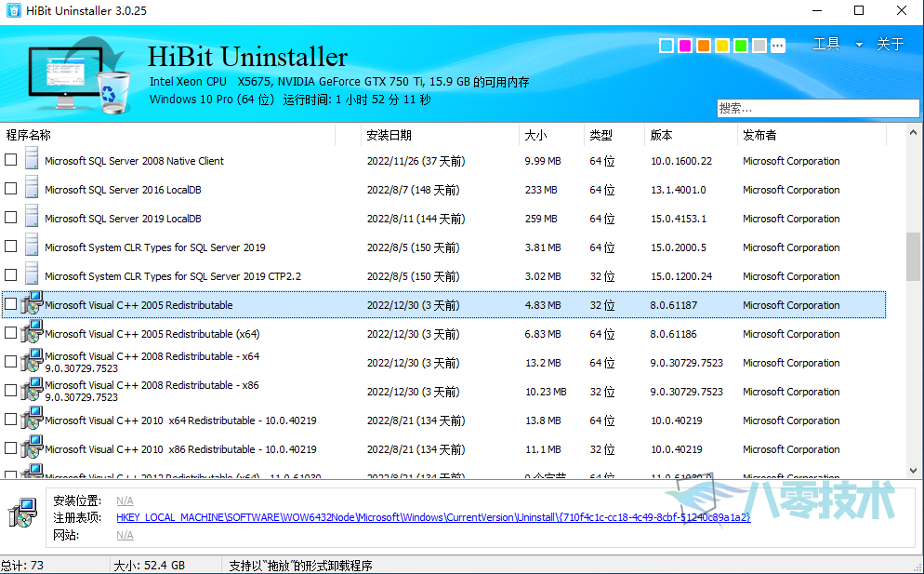Choose the green theme color swatch
Image resolution: width=924 pixels, height=574 pixels.
(x=741, y=46)
